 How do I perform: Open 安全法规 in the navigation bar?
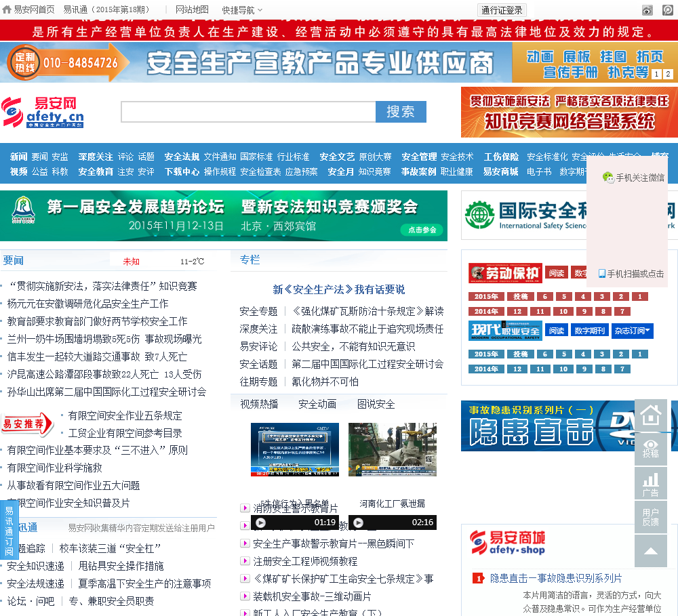tap(182, 157)
